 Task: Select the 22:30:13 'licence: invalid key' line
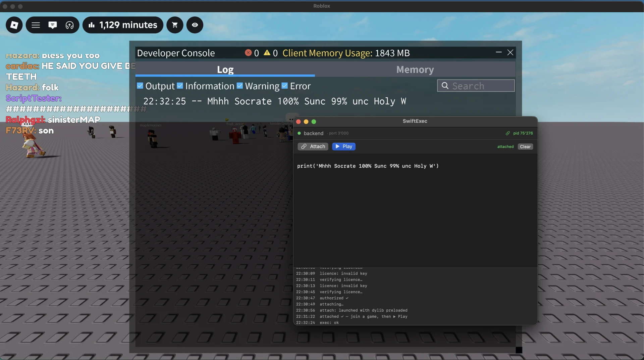click(x=332, y=286)
